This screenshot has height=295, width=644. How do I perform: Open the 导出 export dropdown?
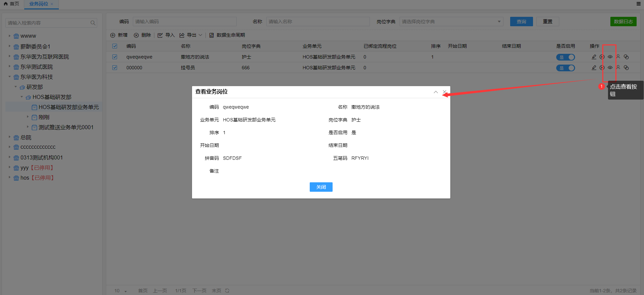(191, 35)
